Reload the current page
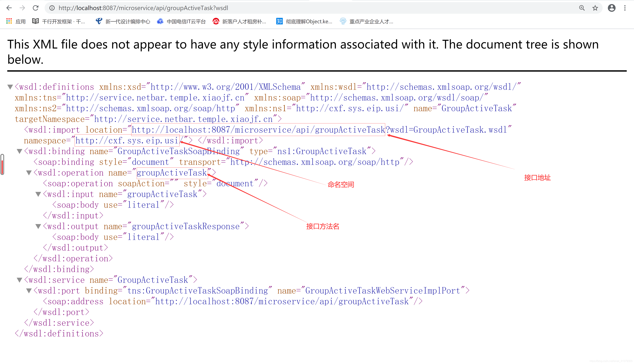This screenshot has width=634, height=364. [x=36, y=8]
